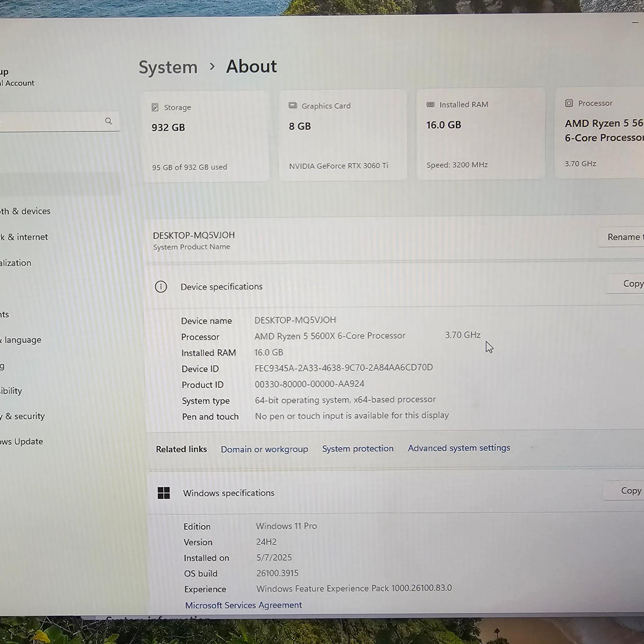This screenshot has width=644, height=644.
Task: Click the search magnifier icon in the sidebar
Action: click(108, 121)
